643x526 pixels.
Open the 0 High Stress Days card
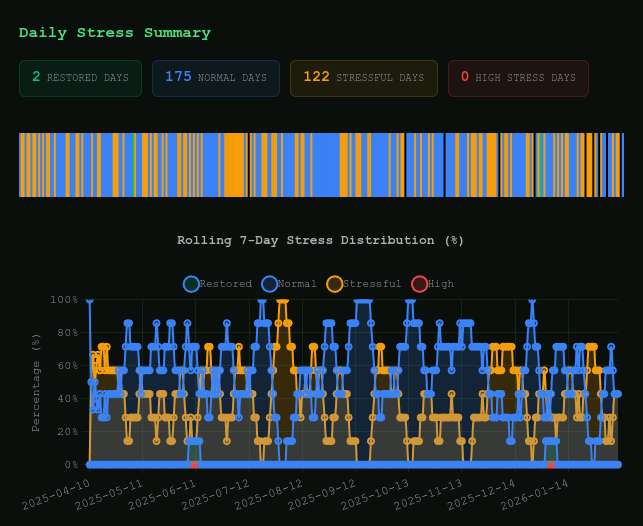click(517, 78)
